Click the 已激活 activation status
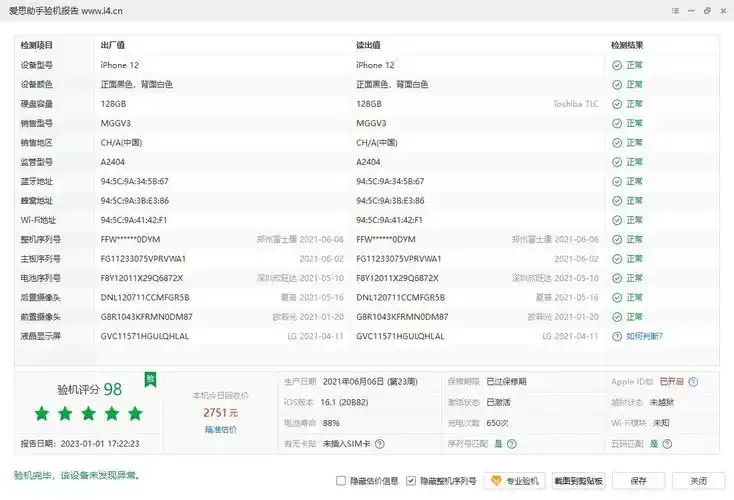Screen dimensions: 734x500 click(499, 402)
